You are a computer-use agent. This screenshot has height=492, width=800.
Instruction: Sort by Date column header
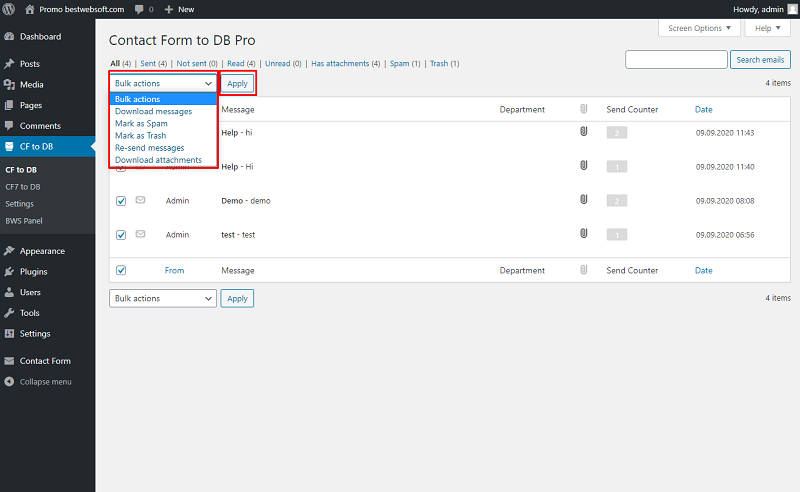(704, 109)
